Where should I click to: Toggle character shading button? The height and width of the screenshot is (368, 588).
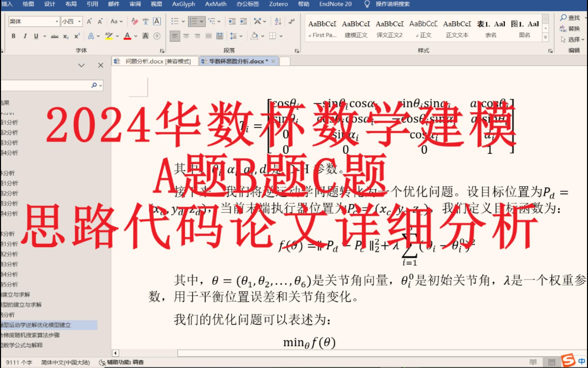(x=145, y=36)
